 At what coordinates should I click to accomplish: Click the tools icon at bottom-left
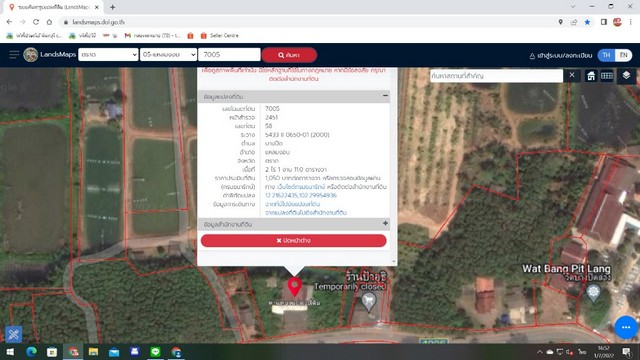[13, 334]
